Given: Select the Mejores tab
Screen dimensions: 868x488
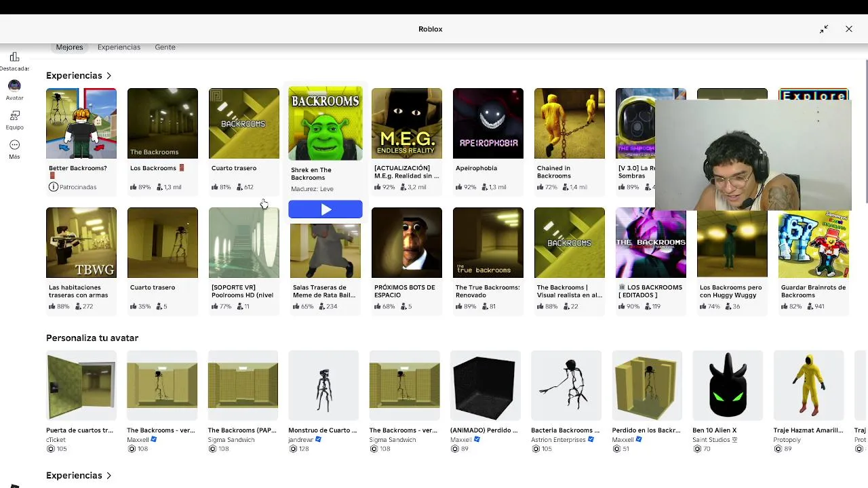Looking at the screenshot, I should (x=69, y=47).
